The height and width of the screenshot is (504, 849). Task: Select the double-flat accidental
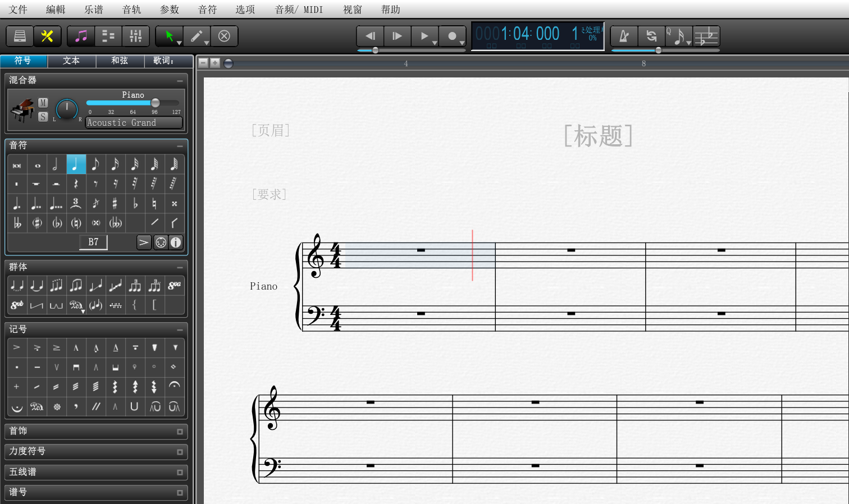pyautogui.click(x=17, y=223)
